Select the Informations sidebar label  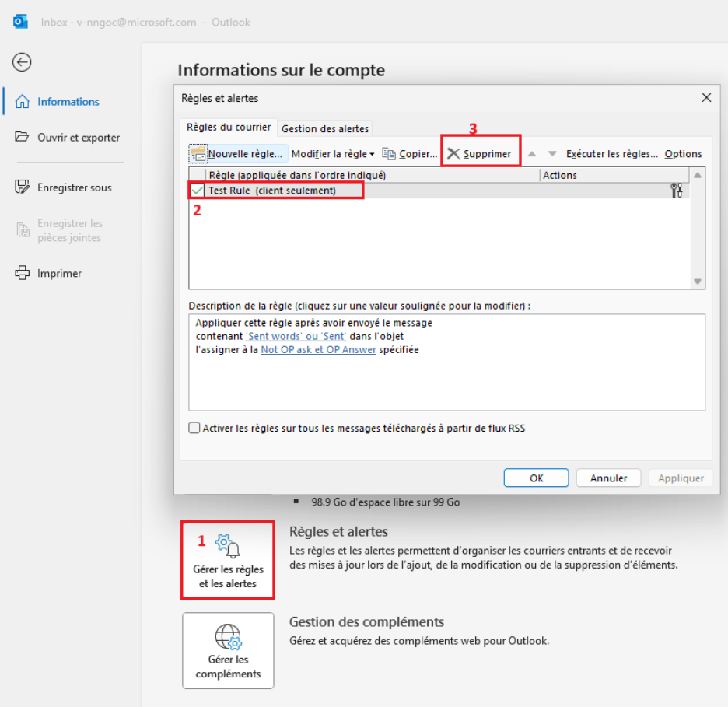(68, 102)
